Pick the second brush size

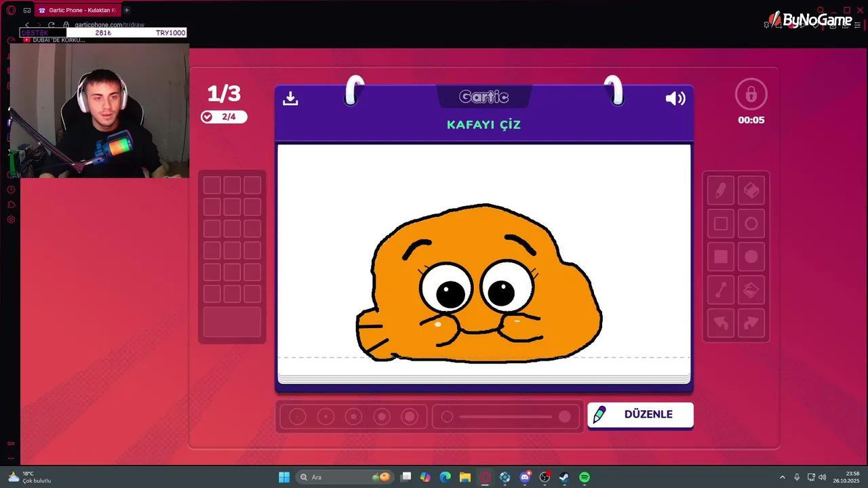325,417
